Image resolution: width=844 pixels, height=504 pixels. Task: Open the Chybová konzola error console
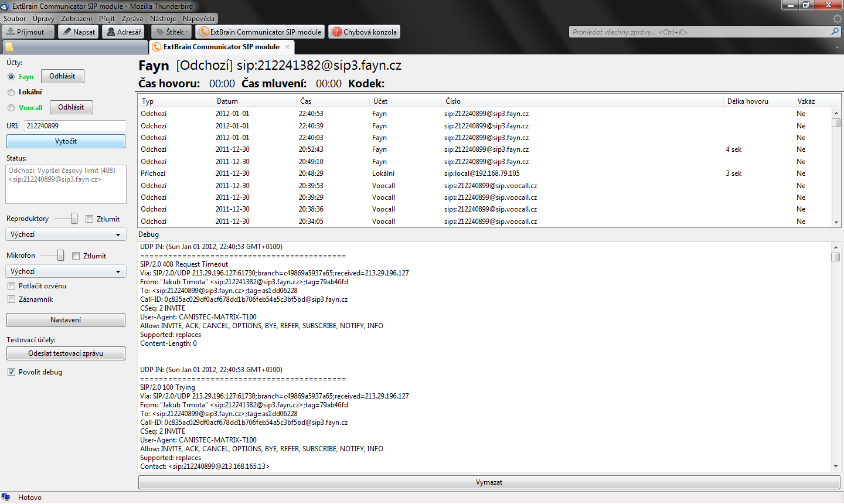point(364,32)
